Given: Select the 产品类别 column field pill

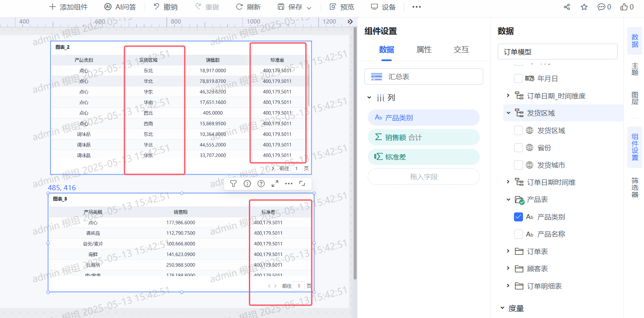Looking at the screenshot, I should pos(423,118).
